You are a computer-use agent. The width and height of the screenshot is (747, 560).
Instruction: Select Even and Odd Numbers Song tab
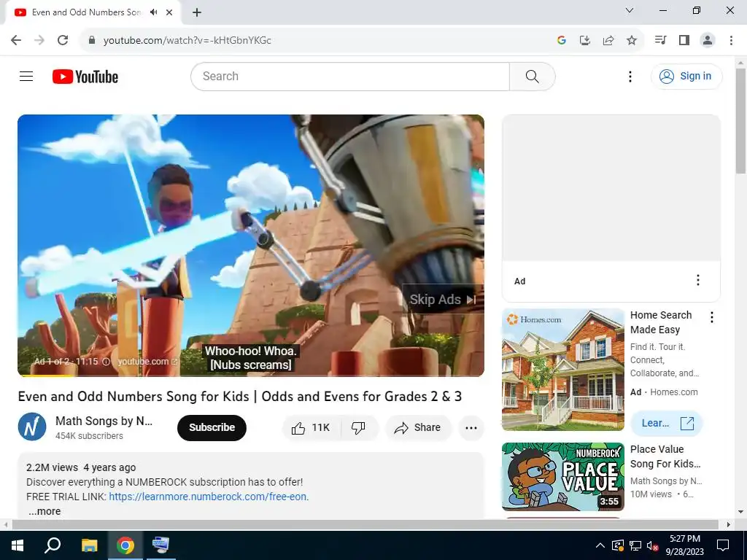tap(88, 12)
